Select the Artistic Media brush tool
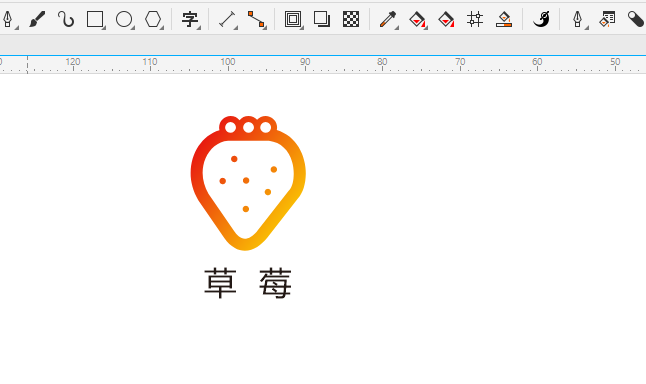Screen dimensions: 646x384 (x=37, y=19)
